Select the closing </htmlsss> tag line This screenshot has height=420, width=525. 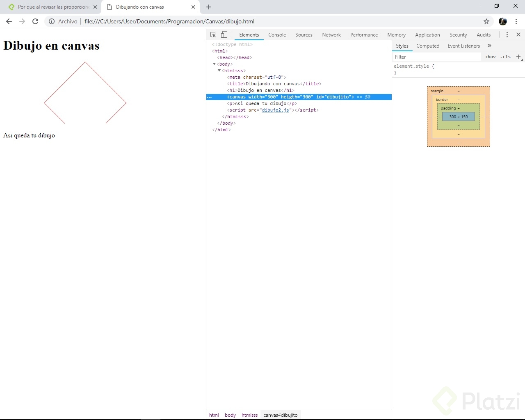click(x=235, y=116)
